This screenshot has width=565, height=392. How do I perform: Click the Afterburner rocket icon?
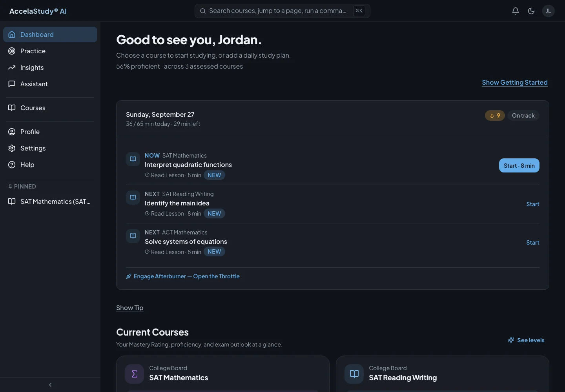click(x=129, y=276)
